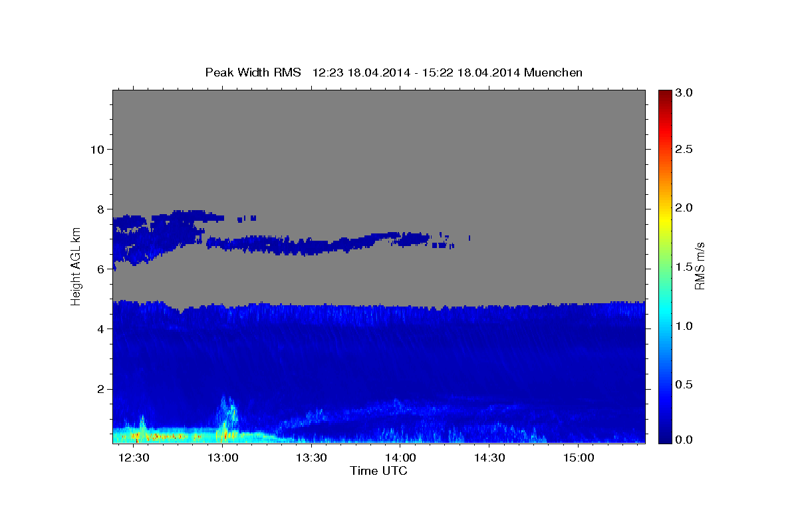Click the 14:00 time tick label

tap(400, 458)
